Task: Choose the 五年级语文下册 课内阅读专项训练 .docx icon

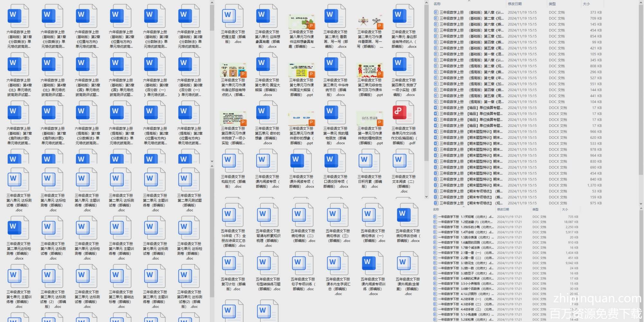Action: point(373,263)
